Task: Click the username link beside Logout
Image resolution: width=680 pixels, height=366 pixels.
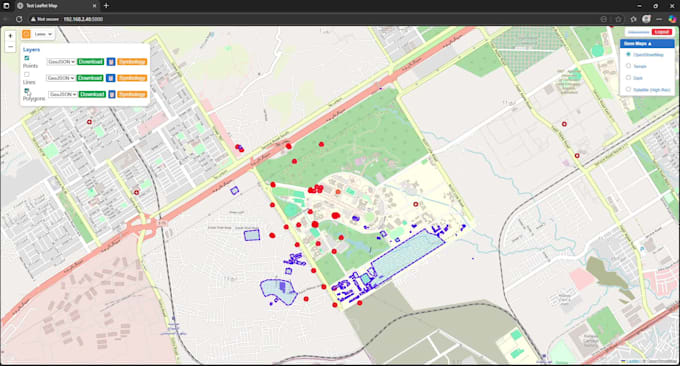Action: [x=638, y=32]
